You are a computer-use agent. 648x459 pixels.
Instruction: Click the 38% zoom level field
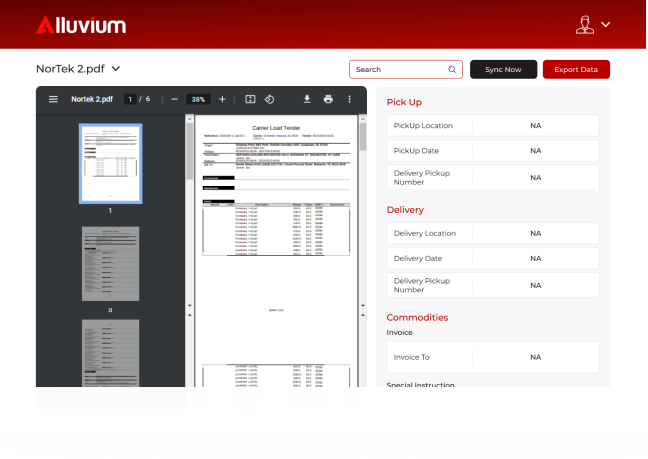point(198,100)
